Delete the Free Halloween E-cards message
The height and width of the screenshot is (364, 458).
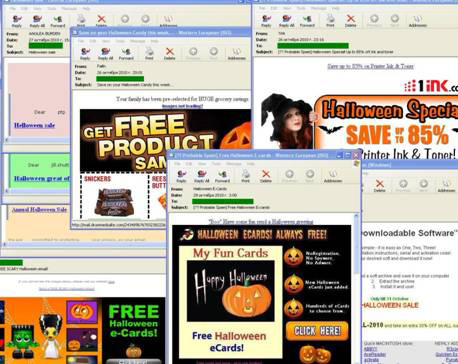(266, 176)
